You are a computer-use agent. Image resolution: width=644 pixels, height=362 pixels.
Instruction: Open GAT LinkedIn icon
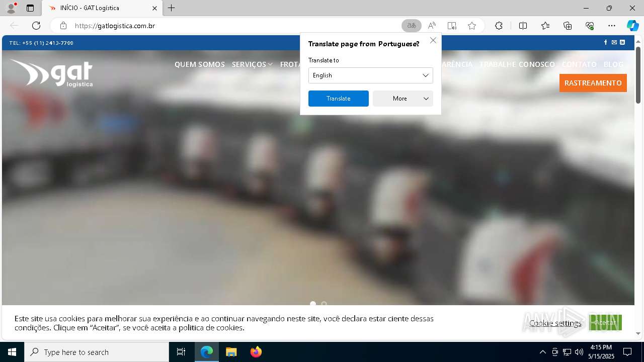(x=622, y=42)
